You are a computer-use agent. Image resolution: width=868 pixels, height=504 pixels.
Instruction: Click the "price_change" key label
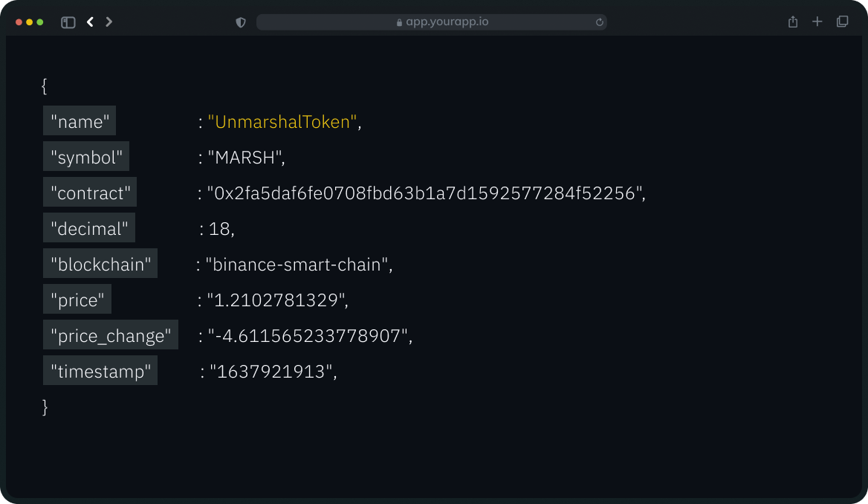click(x=111, y=336)
